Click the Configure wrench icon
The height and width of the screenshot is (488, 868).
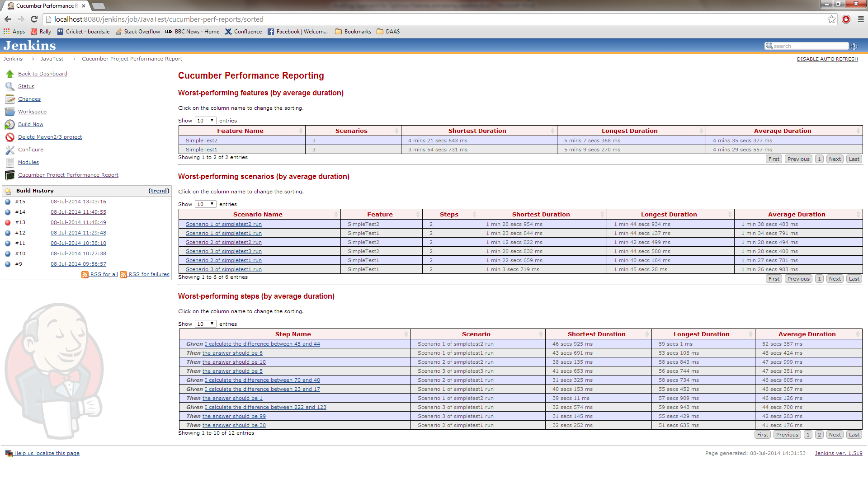10,150
